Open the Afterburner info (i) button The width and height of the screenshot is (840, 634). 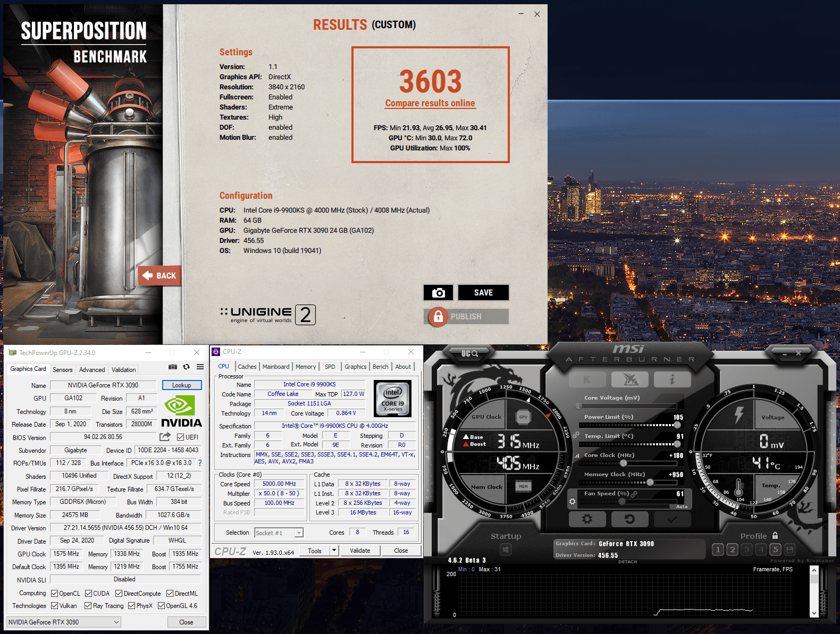(673, 379)
